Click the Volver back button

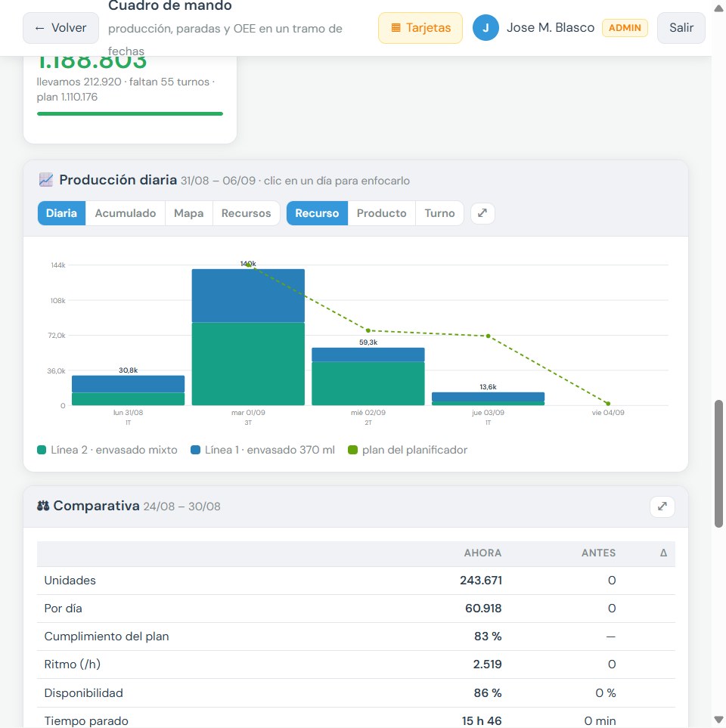pos(60,28)
